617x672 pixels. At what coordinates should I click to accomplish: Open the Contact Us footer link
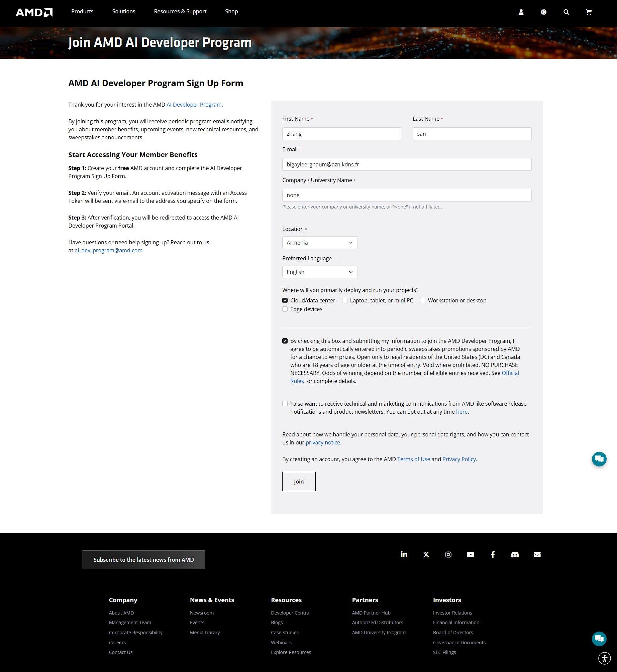[121, 652]
